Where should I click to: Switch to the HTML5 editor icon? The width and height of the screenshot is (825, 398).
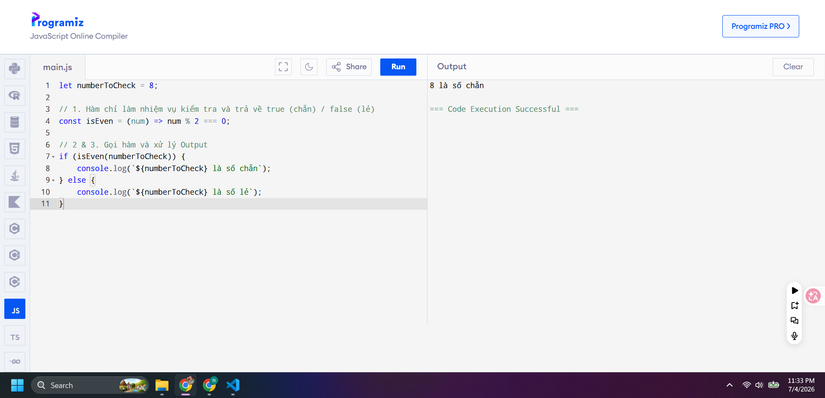click(x=15, y=149)
